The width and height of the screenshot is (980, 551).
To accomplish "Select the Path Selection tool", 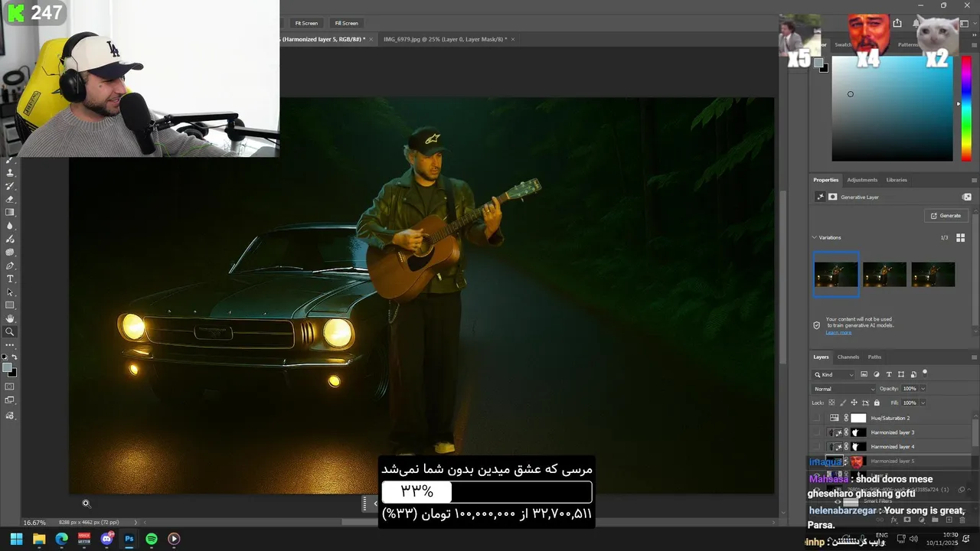I will click(x=10, y=292).
